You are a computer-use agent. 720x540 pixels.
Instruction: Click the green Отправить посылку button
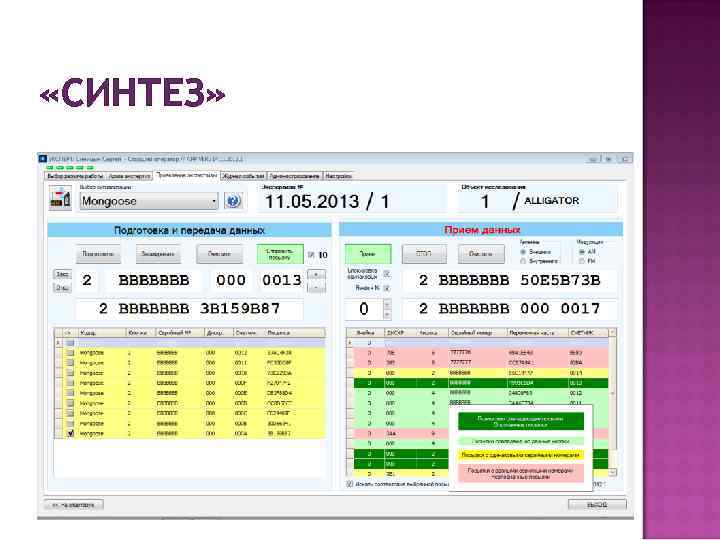[x=280, y=254]
